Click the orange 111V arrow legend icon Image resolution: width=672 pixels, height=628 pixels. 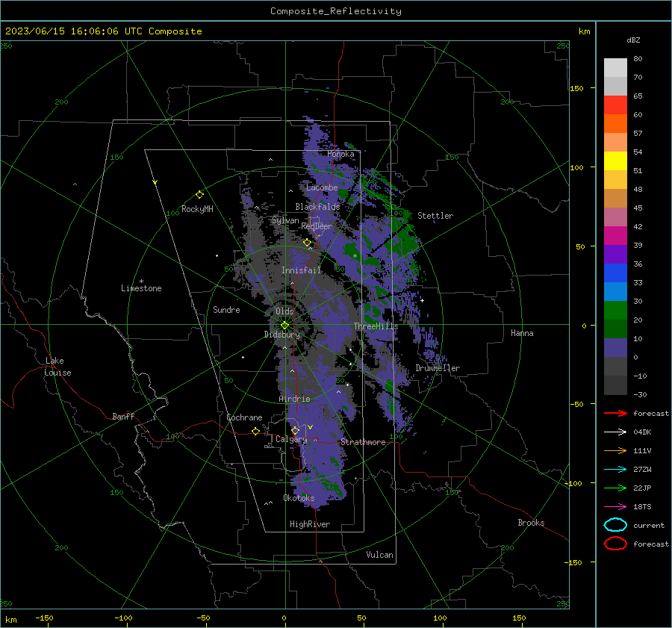click(615, 450)
